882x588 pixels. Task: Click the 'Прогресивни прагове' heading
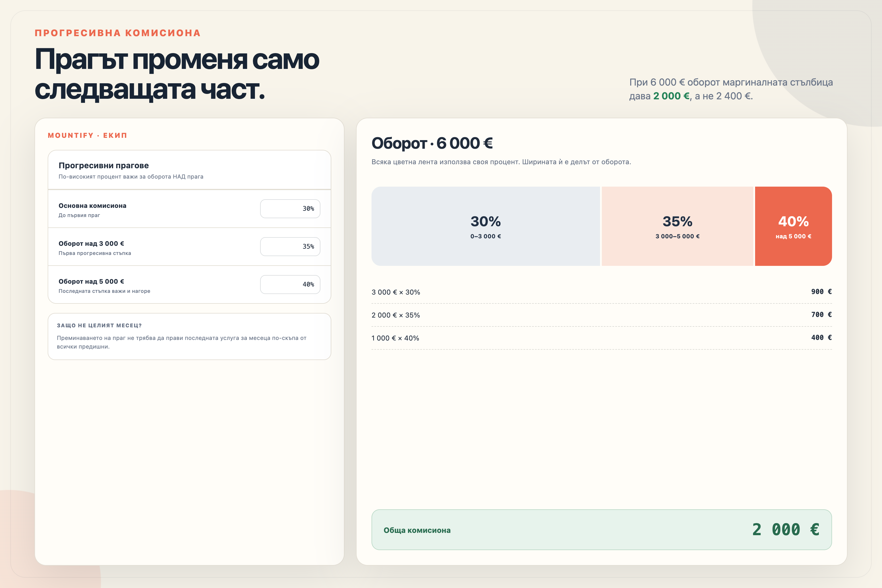pos(103,165)
